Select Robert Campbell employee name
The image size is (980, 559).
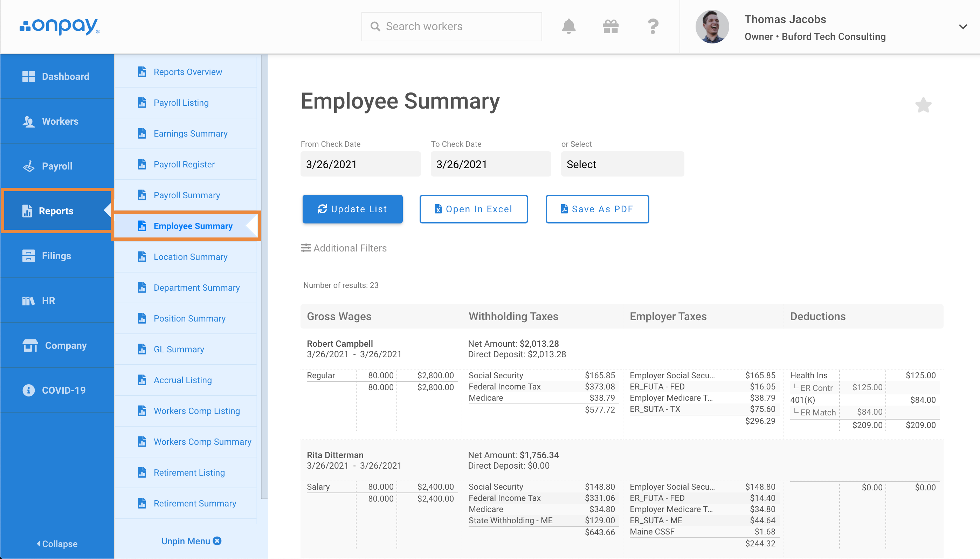340,344
